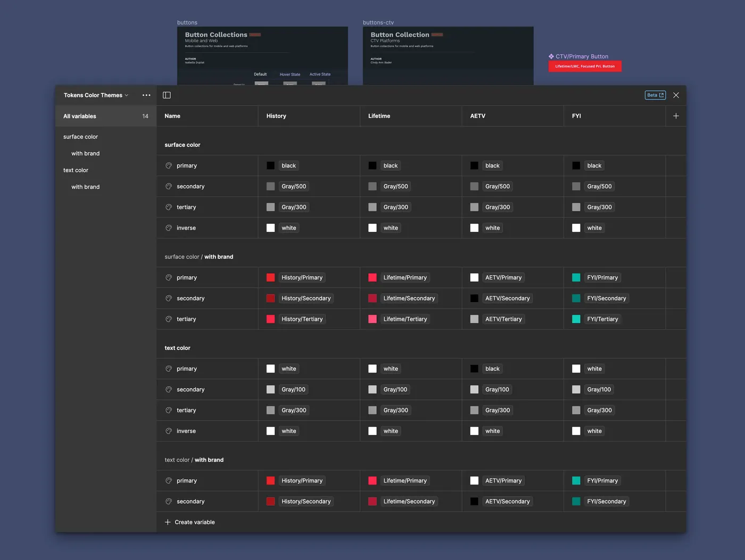This screenshot has height=560, width=745.
Task: Select with brand under text color in sidebar
Action: pos(86,187)
